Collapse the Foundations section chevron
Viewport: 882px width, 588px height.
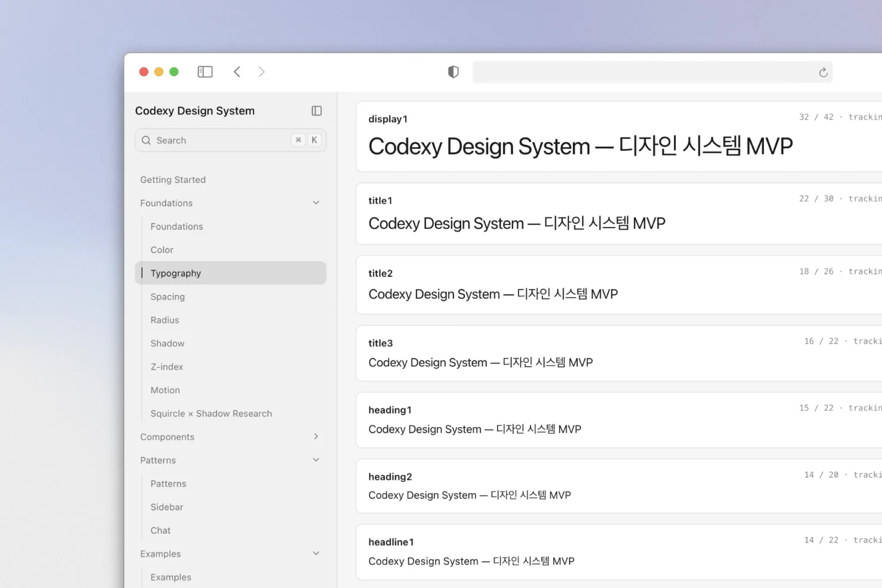(x=316, y=203)
